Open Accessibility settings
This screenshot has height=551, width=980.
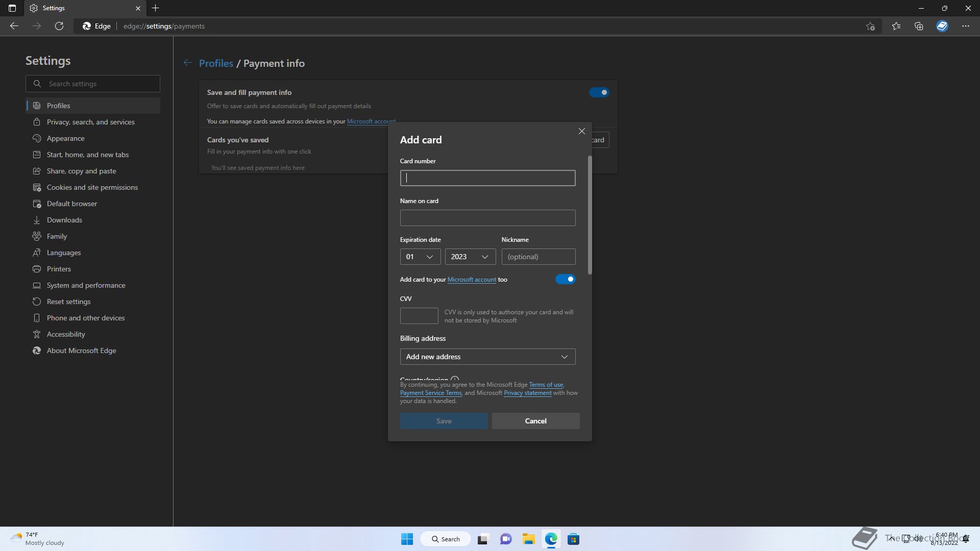tap(93, 334)
